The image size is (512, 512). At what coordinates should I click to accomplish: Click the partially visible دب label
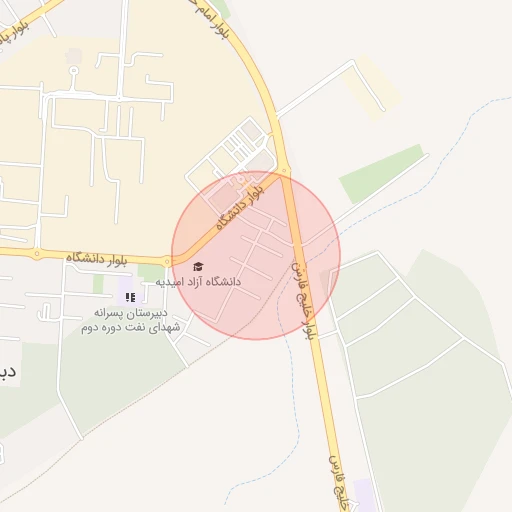click(8, 372)
